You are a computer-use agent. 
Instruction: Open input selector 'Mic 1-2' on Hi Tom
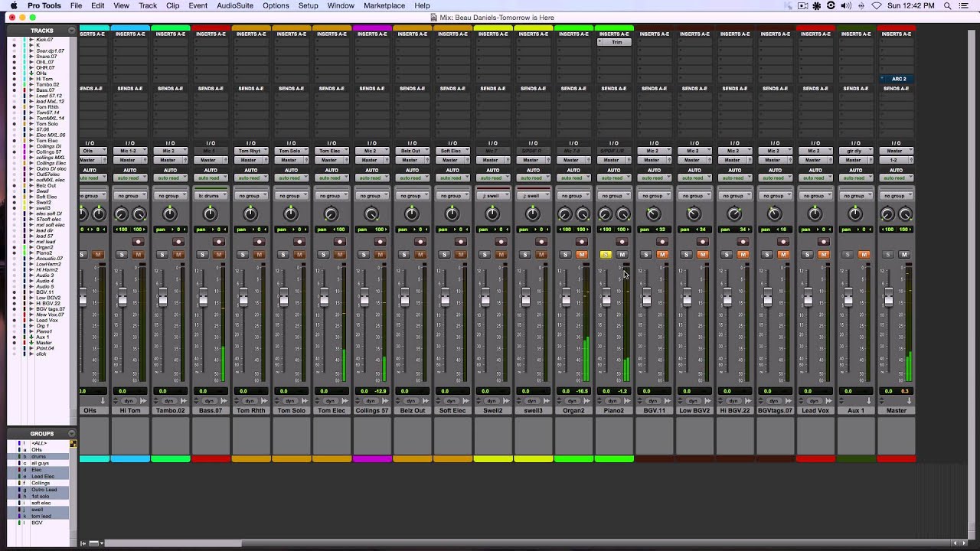130,151
